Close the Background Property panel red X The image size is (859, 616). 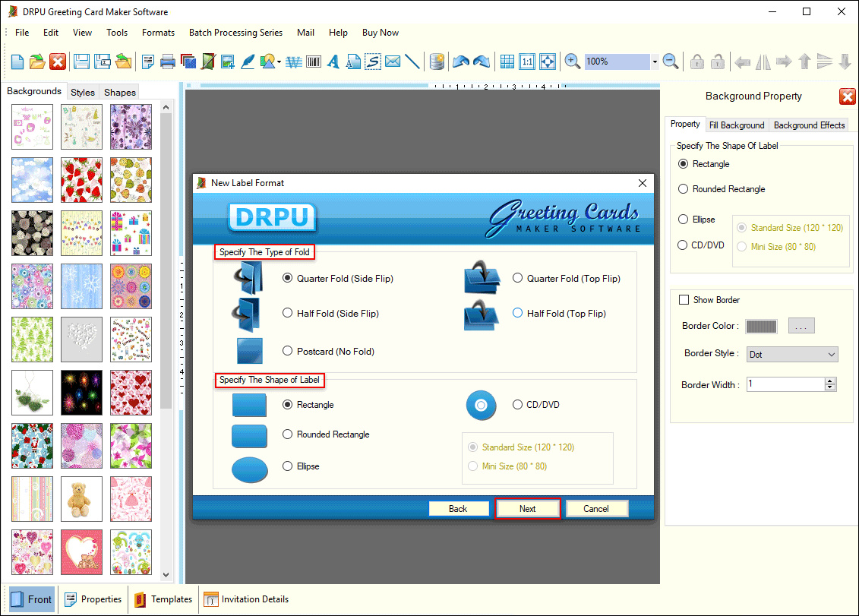pos(848,96)
